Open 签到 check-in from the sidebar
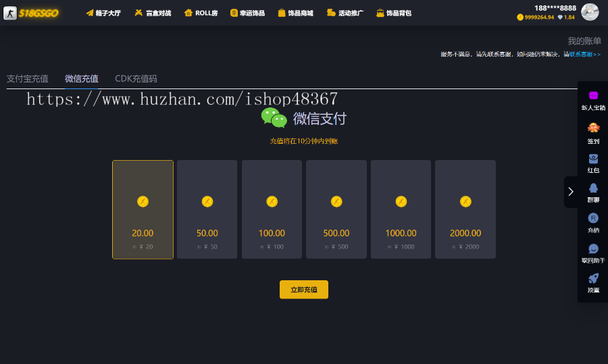This screenshot has width=608, height=364. click(593, 133)
